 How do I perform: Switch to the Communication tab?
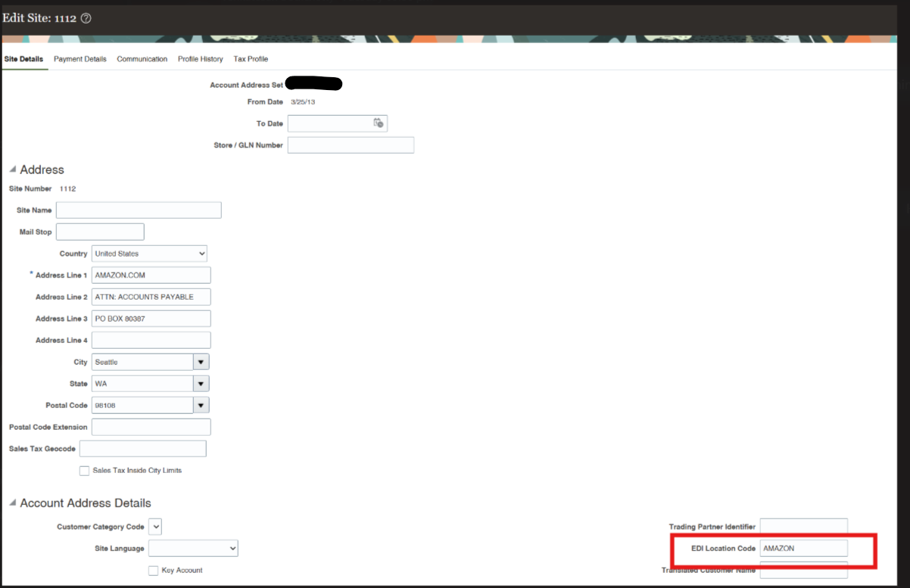(x=142, y=58)
